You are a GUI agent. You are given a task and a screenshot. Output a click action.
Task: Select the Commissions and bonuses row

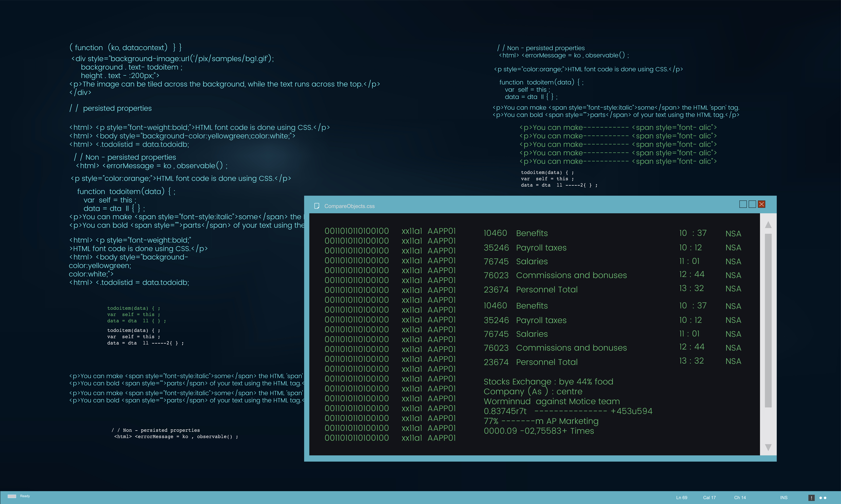571,275
